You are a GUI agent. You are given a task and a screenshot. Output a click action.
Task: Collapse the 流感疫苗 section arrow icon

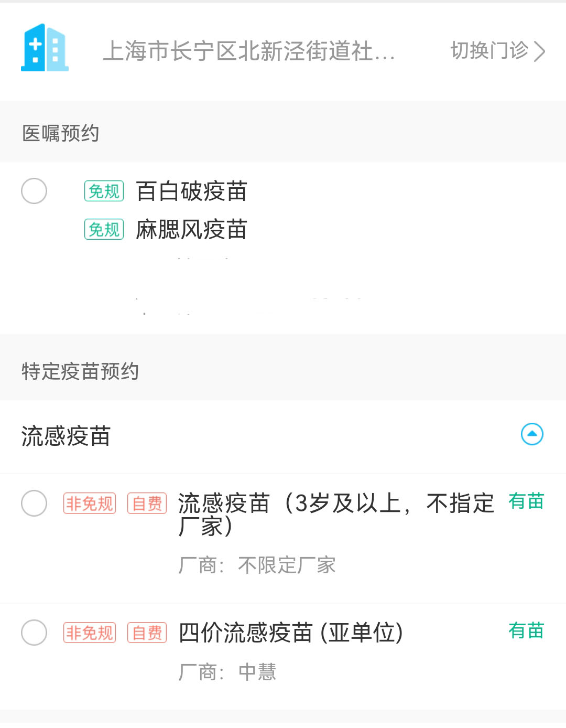pyautogui.click(x=532, y=434)
